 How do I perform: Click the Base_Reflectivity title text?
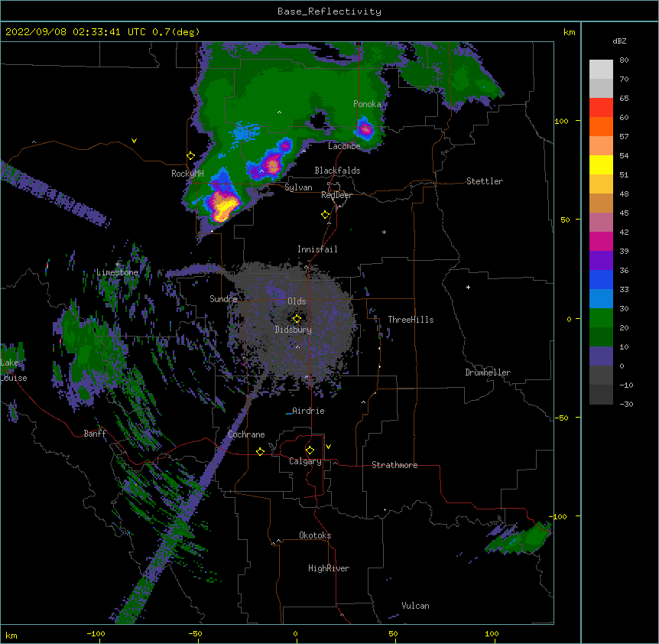[329, 11]
